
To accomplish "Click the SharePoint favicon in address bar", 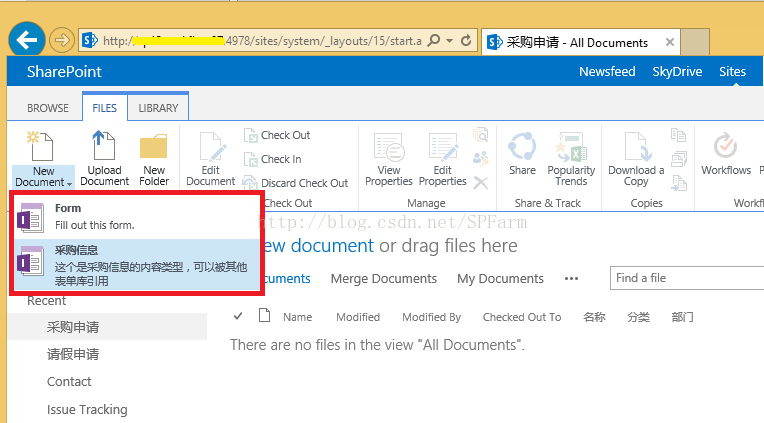I will click(90, 40).
